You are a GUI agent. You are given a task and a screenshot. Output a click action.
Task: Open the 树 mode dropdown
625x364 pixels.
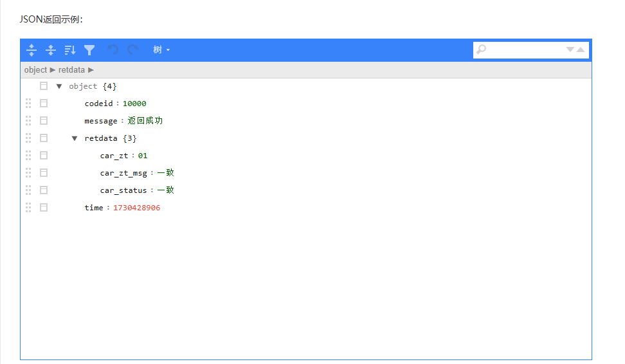coord(161,50)
